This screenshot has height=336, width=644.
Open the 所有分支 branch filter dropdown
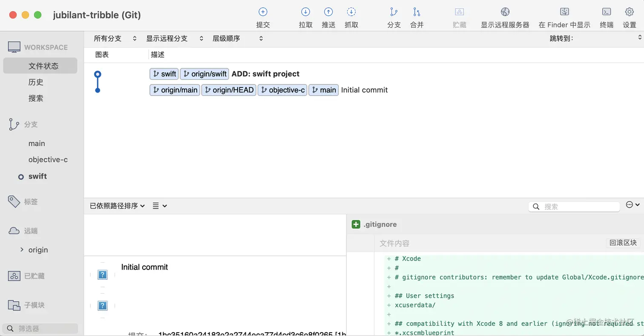115,38
